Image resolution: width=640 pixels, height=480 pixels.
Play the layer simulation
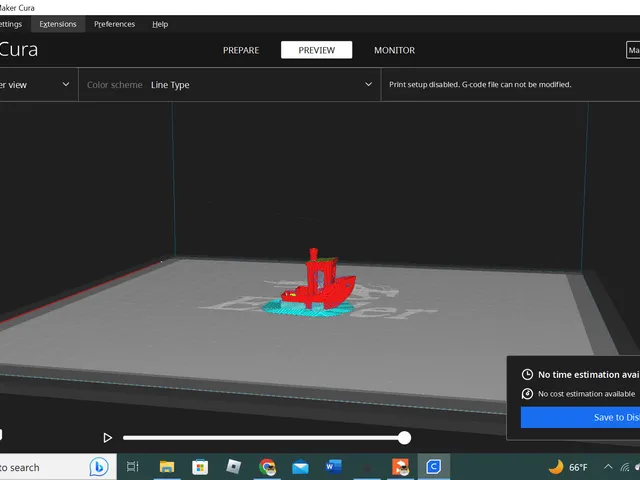(107, 438)
